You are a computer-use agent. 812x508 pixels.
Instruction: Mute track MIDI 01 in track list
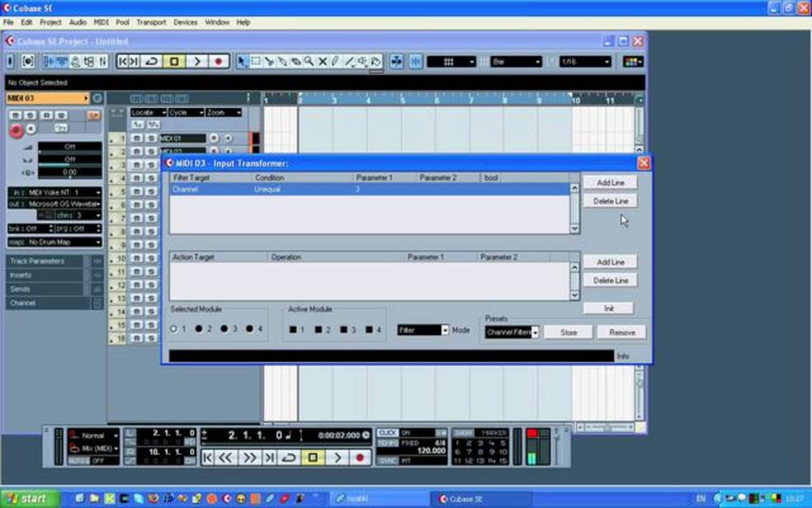[x=136, y=138]
